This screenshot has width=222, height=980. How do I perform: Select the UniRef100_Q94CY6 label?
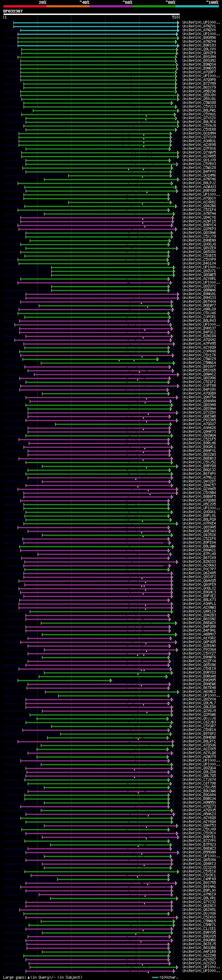coord(199,217)
